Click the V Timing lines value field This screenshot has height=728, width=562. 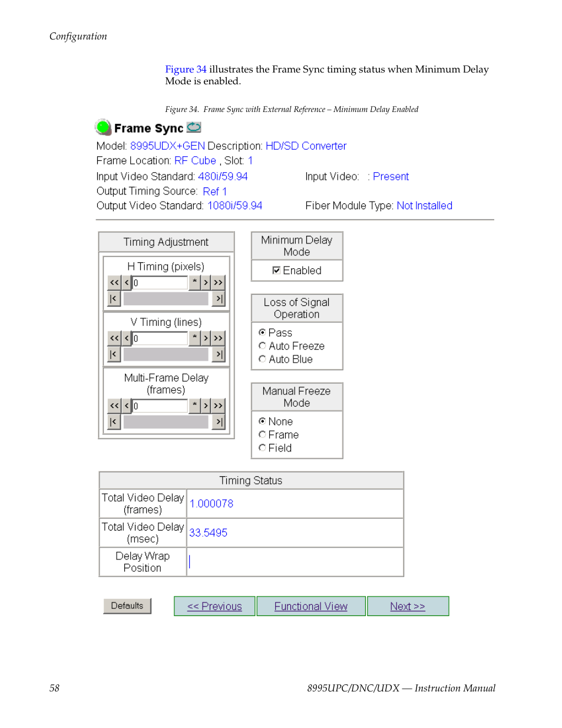pos(160,338)
